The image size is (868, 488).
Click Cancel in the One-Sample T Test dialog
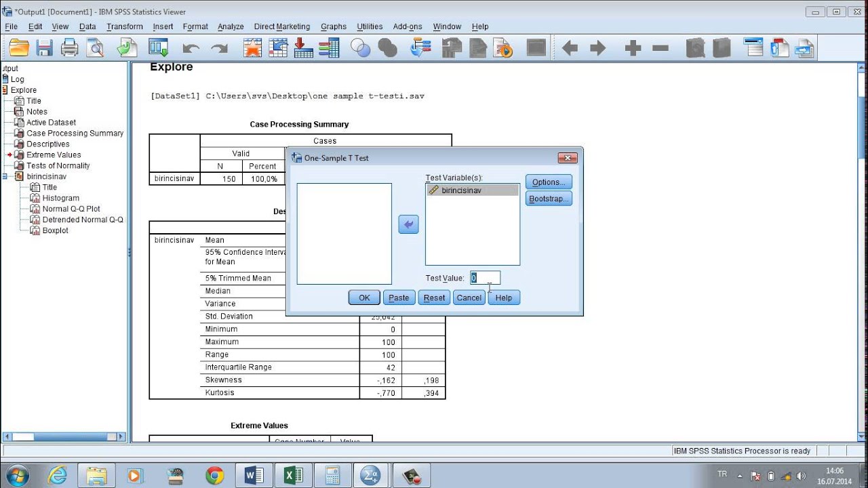click(469, 298)
